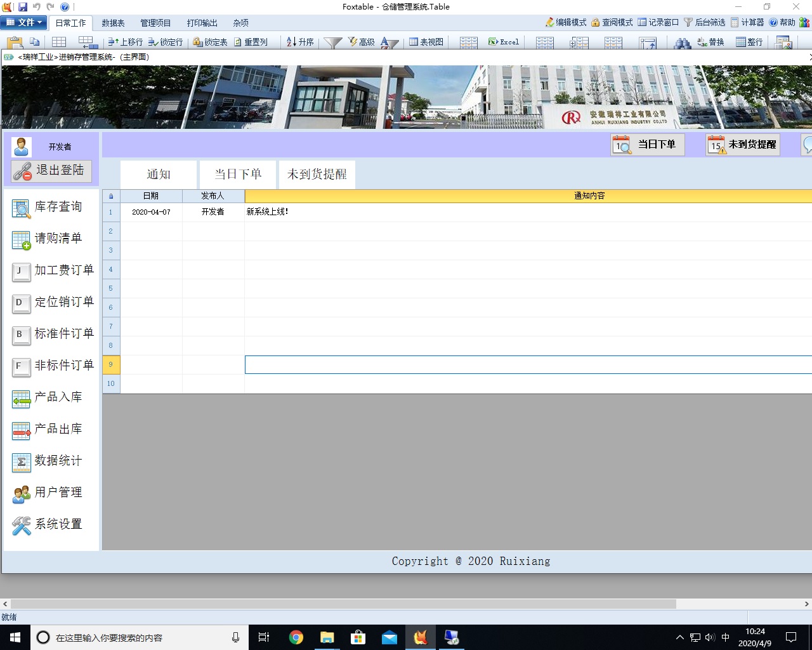Screen dimensions: 812x650
Task: Switch to the 数据表 ribbon tab
Action: (x=113, y=23)
